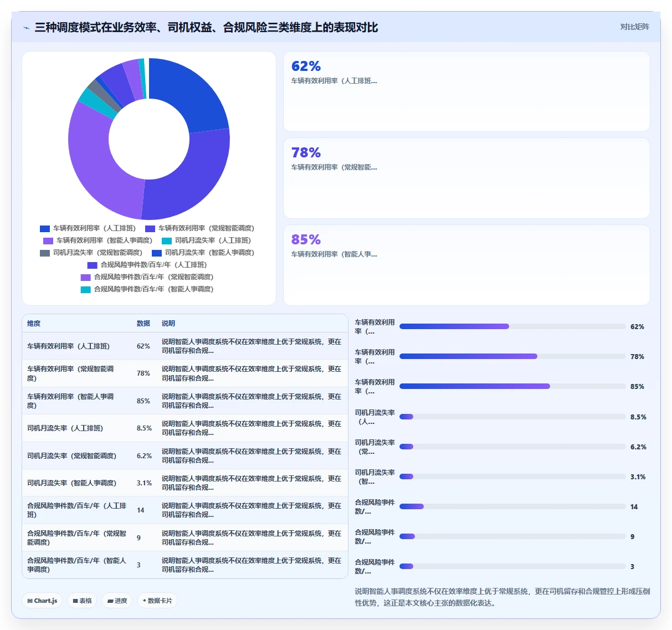Image resolution: width=672 pixels, height=630 pixels.
Task: Toggle legend item 司机月流失率（人工排班）
Action: pos(206,240)
